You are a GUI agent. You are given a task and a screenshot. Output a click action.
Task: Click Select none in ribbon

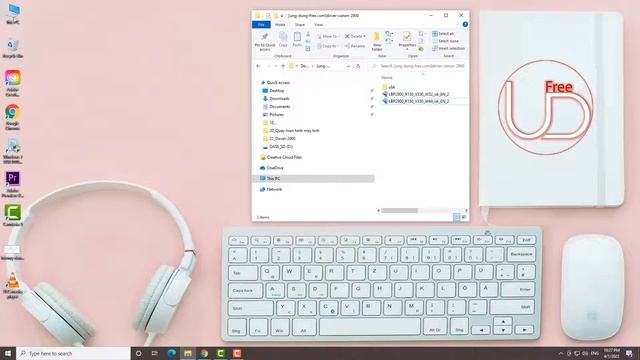445,41
